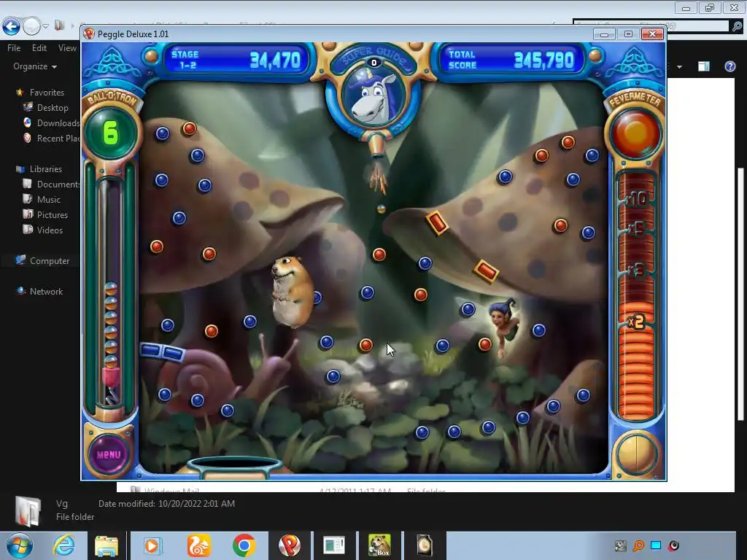The width and height of the screenshot is (747, 560).
Task: Click the x2 marker on the Fevermeter
Action: coord(636,322)
